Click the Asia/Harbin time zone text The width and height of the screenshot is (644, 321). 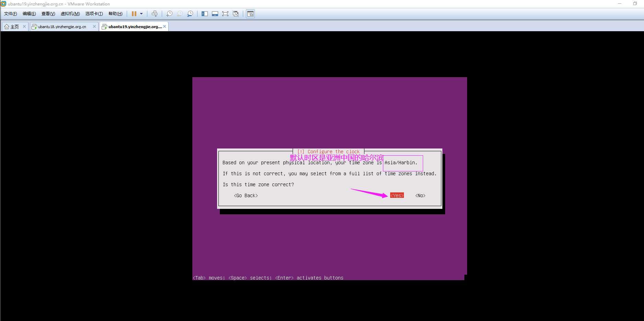(x=400, y=163)
